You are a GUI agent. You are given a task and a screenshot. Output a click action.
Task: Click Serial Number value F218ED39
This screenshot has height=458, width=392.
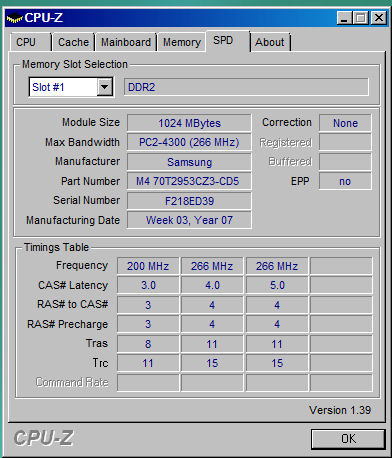[189, 201]
